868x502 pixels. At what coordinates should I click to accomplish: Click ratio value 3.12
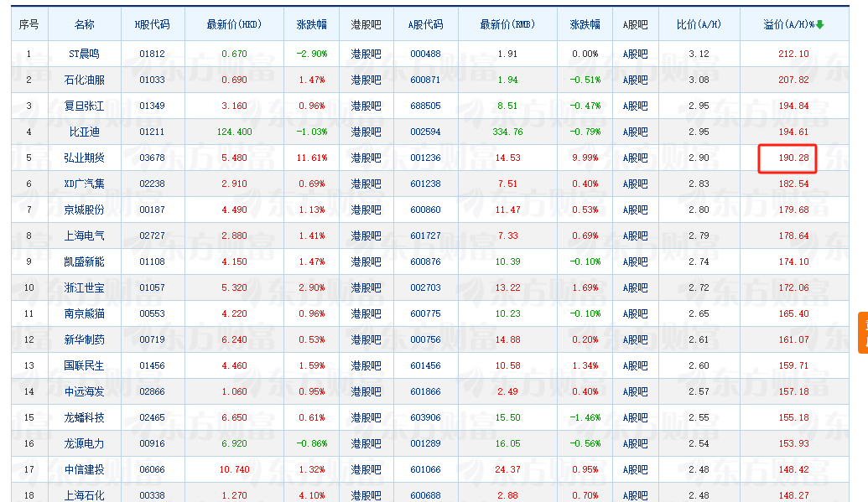click(x=699, y=54)
